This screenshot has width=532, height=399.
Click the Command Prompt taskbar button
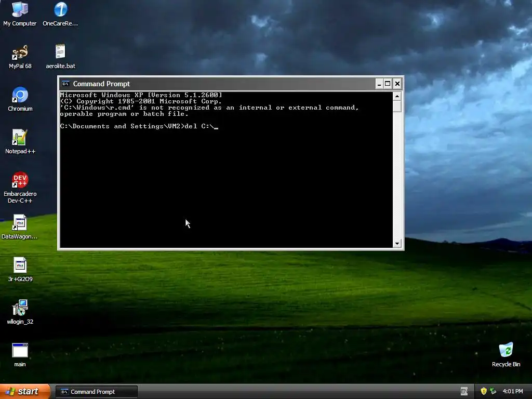[96, 392]
